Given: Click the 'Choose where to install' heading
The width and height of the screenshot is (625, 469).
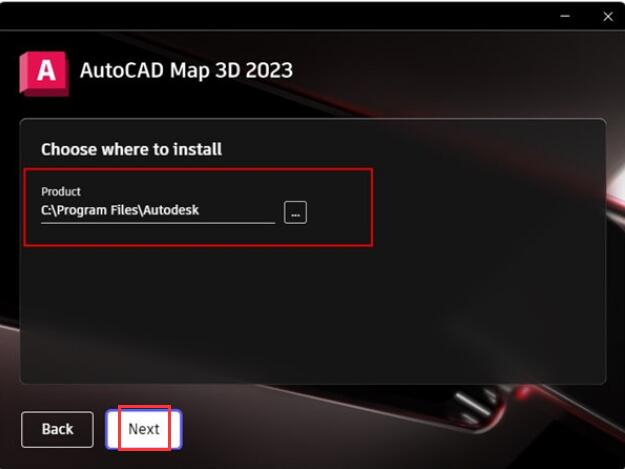Looking at the screenshot, I should 132,149.
